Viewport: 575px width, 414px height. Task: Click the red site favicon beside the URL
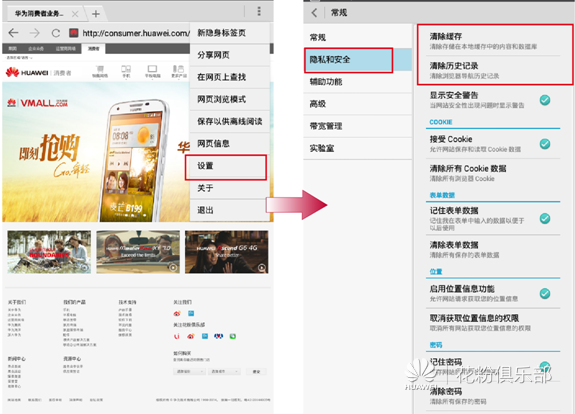tap(74, 33)
